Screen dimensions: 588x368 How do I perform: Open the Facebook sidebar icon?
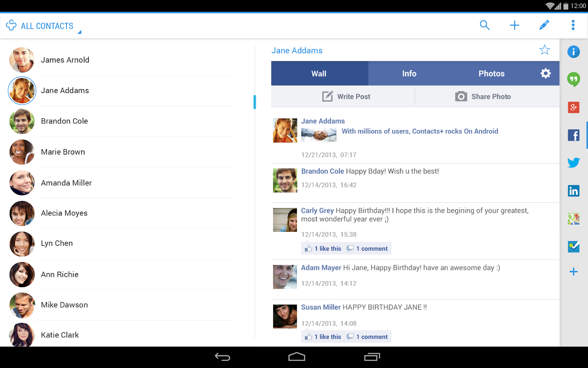coord(573,135)
